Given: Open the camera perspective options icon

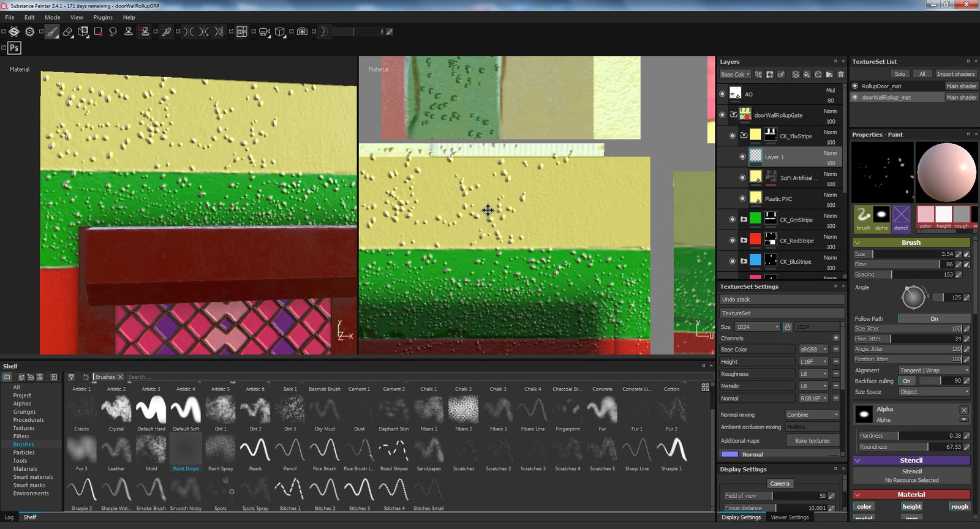Looking at the screenshot, I should click(265, 32).
